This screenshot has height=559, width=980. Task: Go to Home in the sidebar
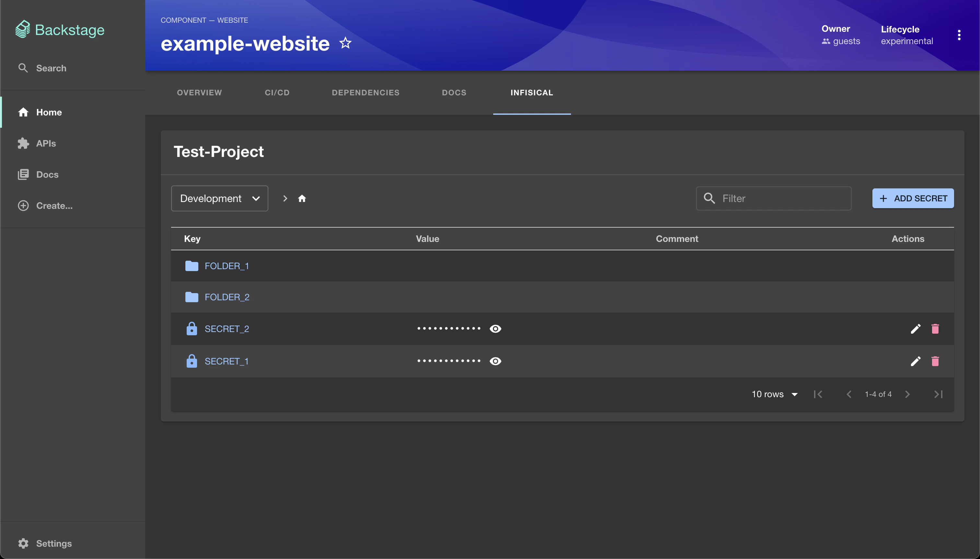coord(40,112)
